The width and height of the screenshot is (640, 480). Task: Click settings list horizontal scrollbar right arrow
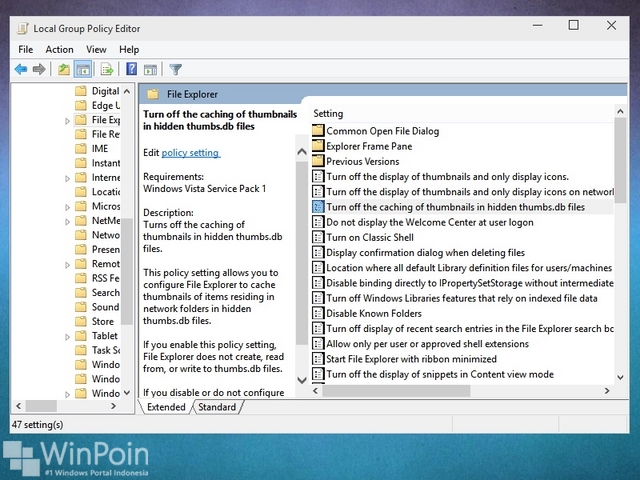607,391
